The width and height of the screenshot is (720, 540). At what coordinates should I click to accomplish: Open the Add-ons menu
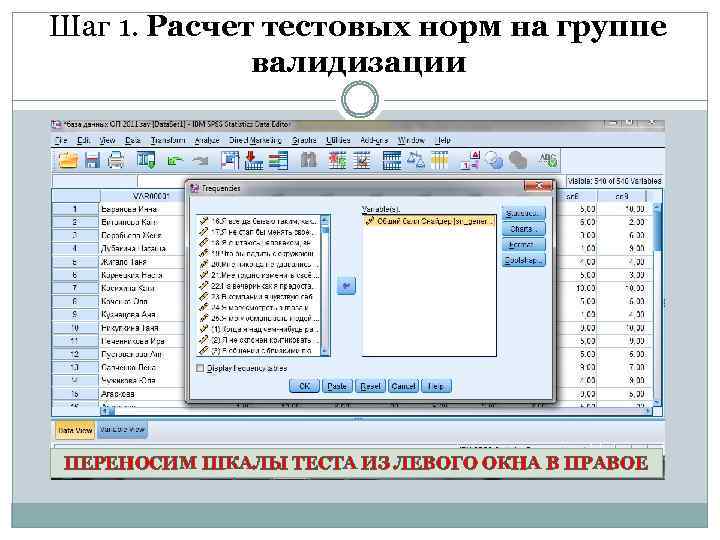tap(374, 140)
